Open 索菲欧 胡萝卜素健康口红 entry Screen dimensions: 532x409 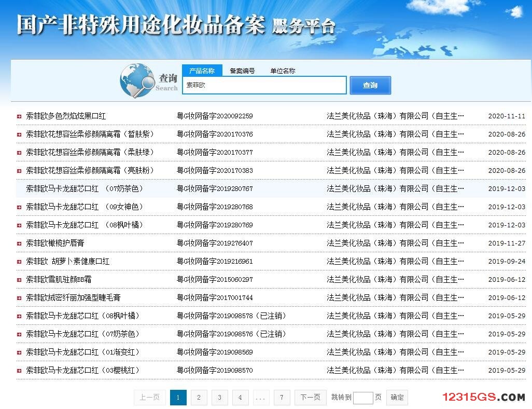point(68,262)
